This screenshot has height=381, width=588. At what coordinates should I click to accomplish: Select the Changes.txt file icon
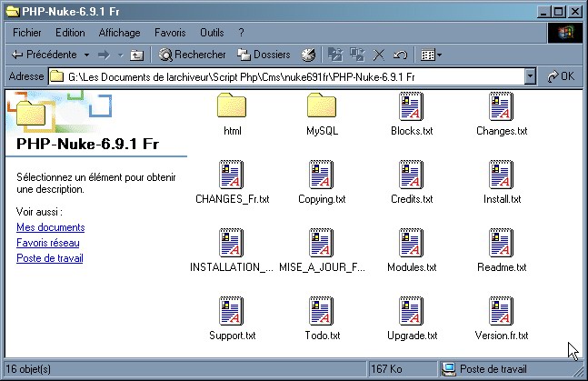[x=502, y=106]
